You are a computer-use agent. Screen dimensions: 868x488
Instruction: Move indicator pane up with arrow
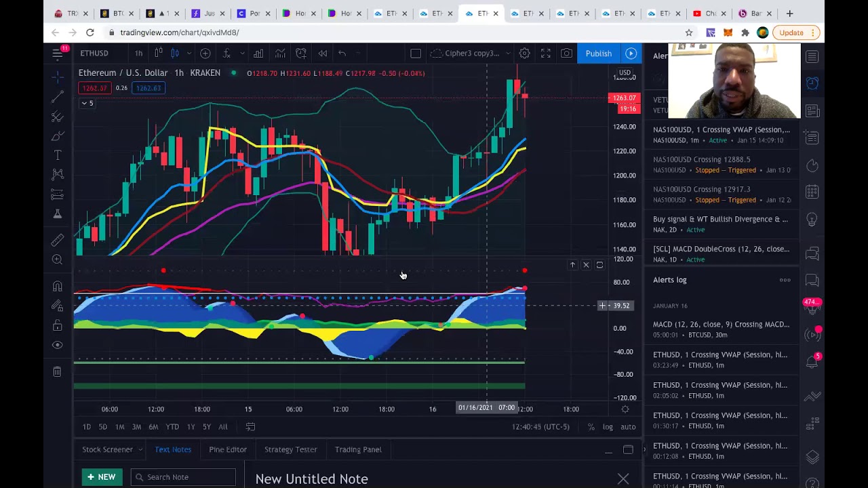point(572,265)
